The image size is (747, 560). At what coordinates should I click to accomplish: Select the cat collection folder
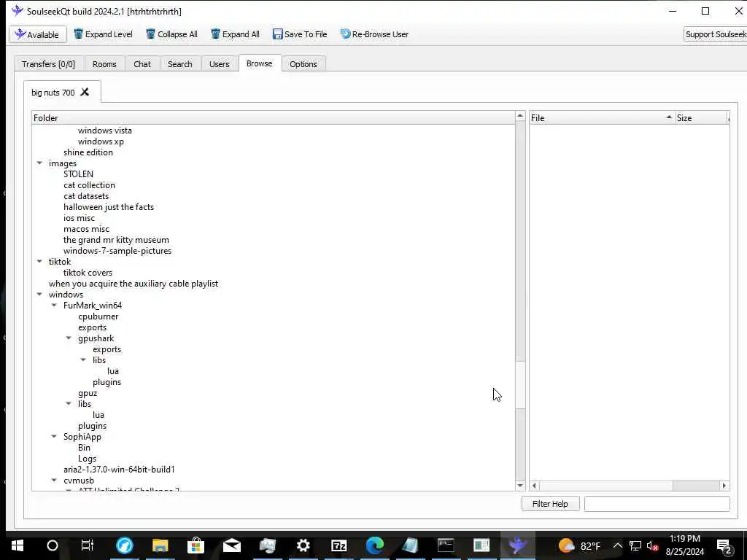[x=89, y=185]
